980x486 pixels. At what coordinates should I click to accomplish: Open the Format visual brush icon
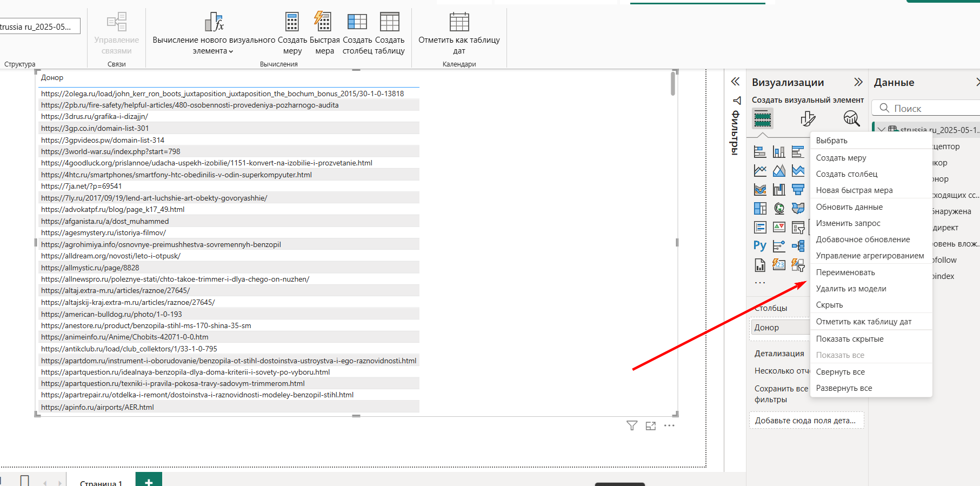(808, 118)
